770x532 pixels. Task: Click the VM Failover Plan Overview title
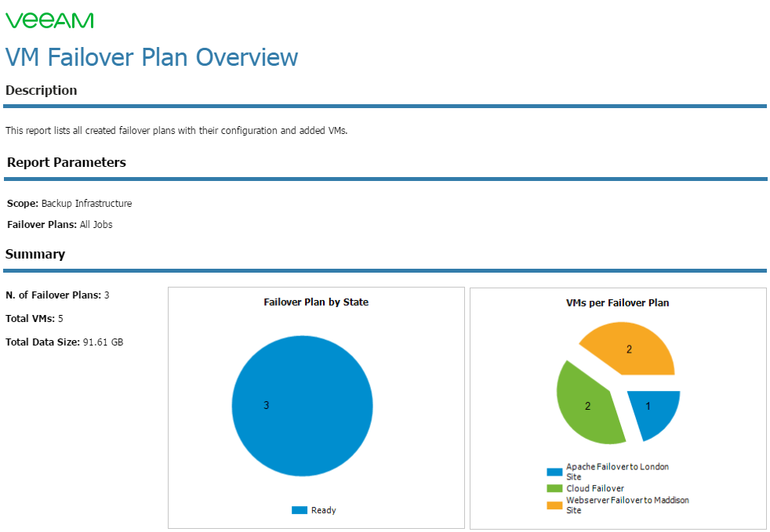pyautogui.click(x=152, y=57)
